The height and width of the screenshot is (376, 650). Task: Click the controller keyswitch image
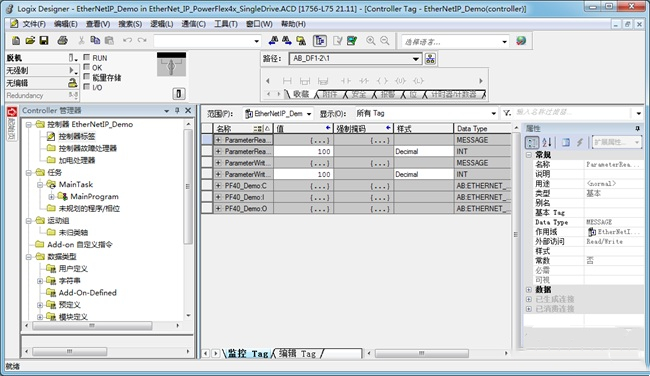pos(171,65)
